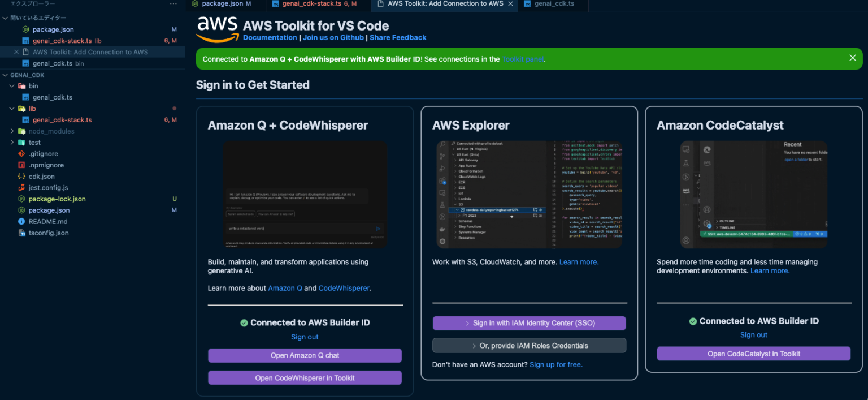Collapse the bin folder in the Explorer

point(11,85)
